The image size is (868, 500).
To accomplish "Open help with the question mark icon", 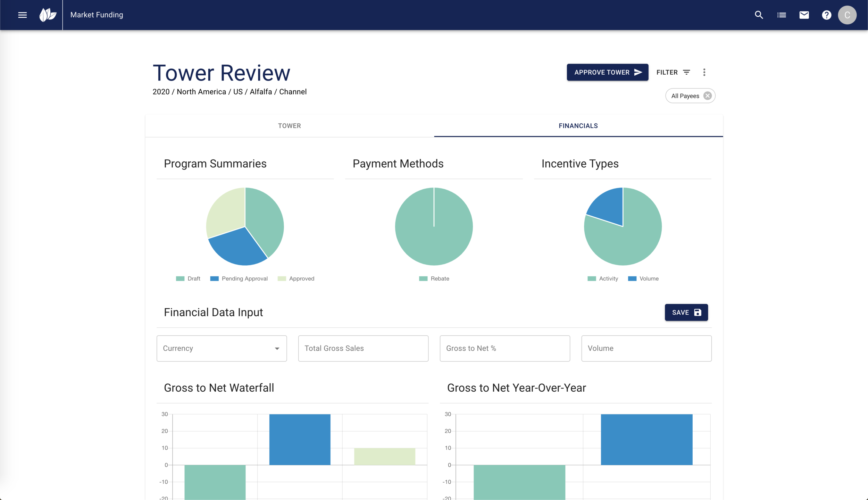I will coord(827,15).
